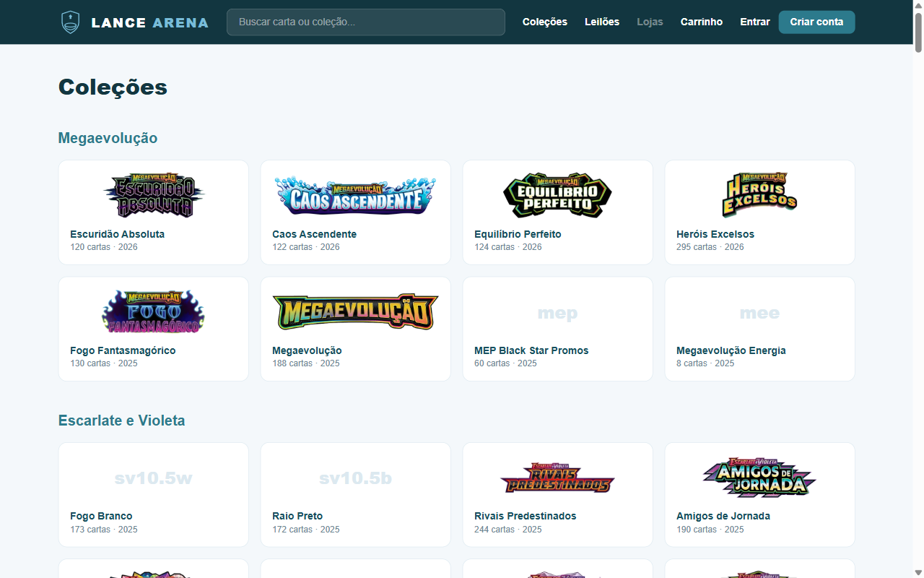Click the '190 cartas · 2025' text
924x578 pixels.
click(x=710, y=530)
